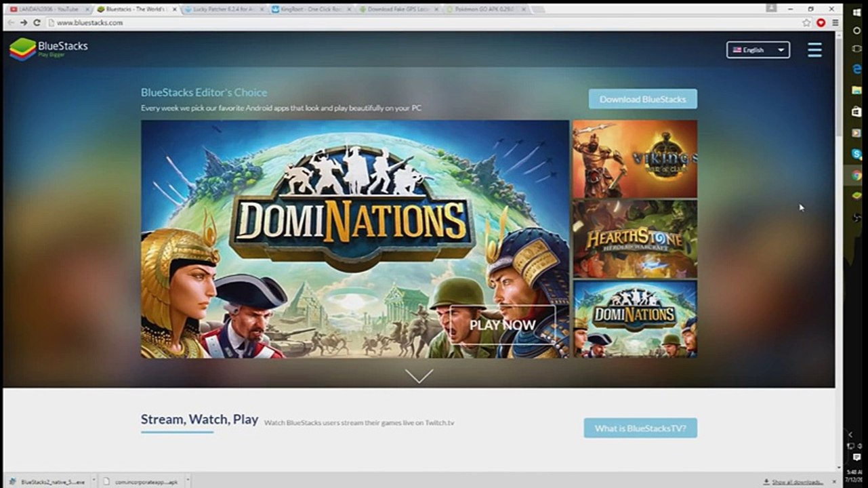Click the browser forward arrow

24,22
